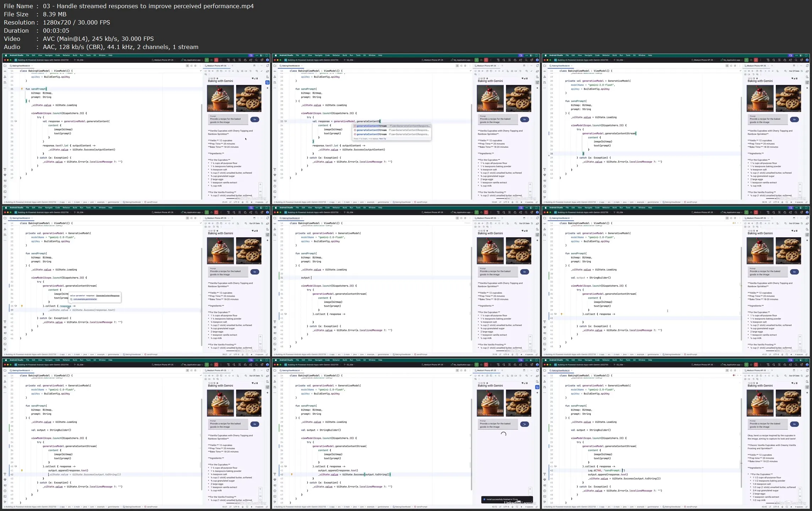
Task: Open device dropdown in the autocomplete-popup frame
Action: [x=434, y=60]
